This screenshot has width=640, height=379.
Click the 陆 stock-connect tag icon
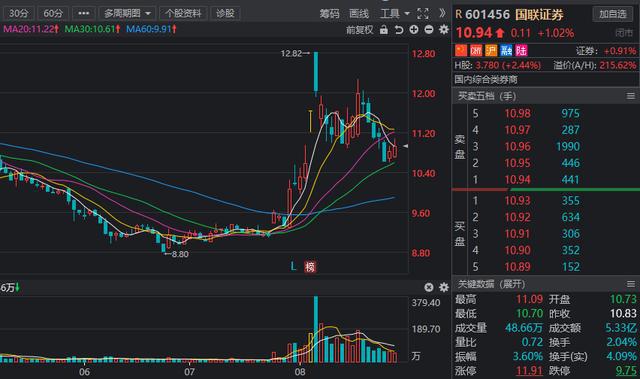[x=521, y=51]
